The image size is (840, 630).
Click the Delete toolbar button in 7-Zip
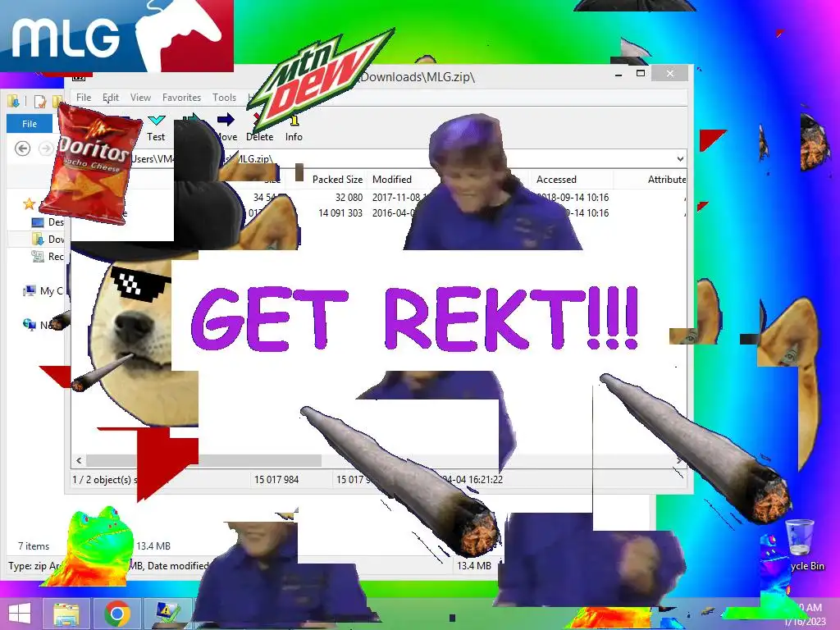pos(260,127)
